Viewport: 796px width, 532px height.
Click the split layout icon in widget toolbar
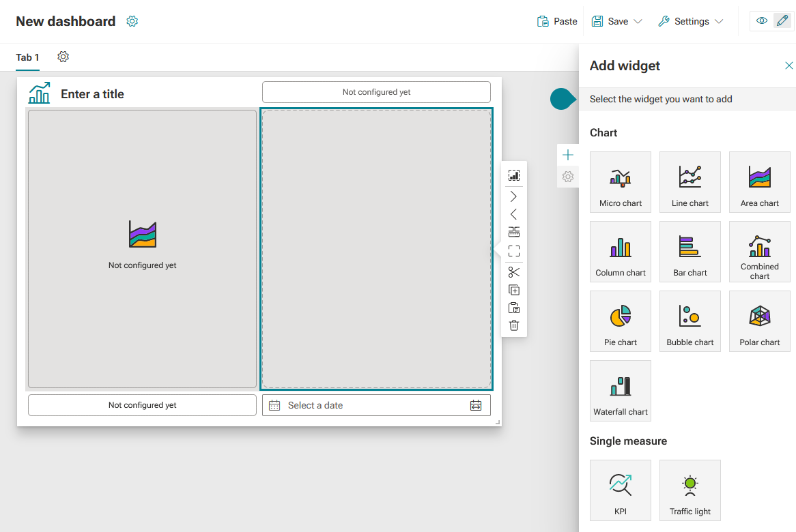click(514, 232)
